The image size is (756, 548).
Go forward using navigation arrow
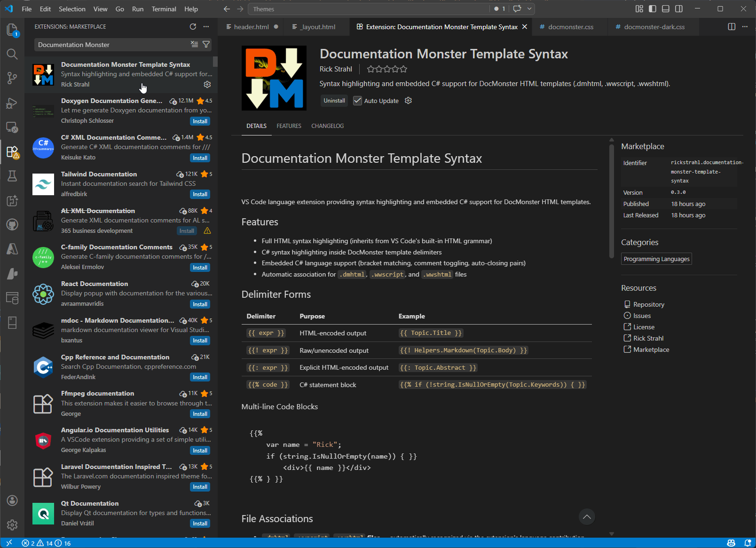point(240,9)
